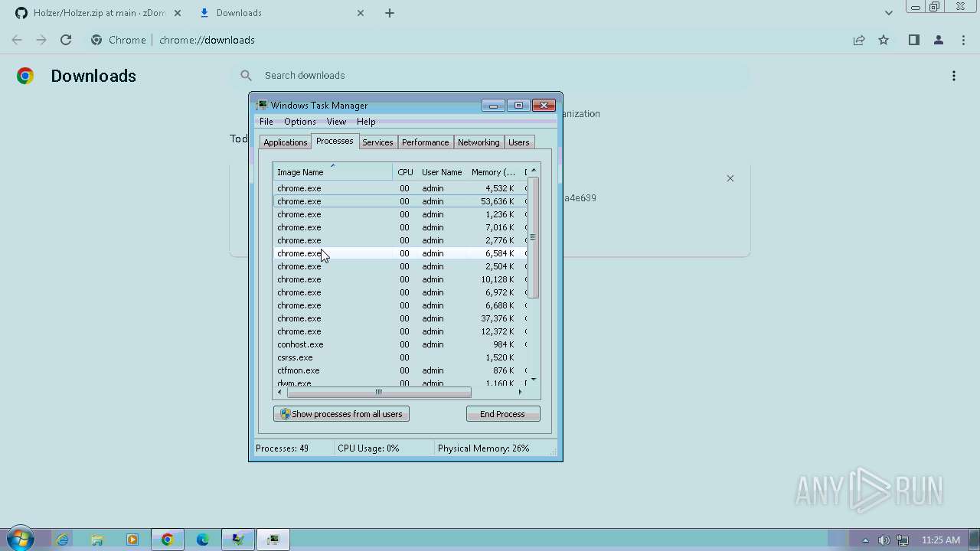The width and height of the screenshot is (980, 551).
Task: Click the 11:25 AM taskbar clock
Action: [941, 540]
